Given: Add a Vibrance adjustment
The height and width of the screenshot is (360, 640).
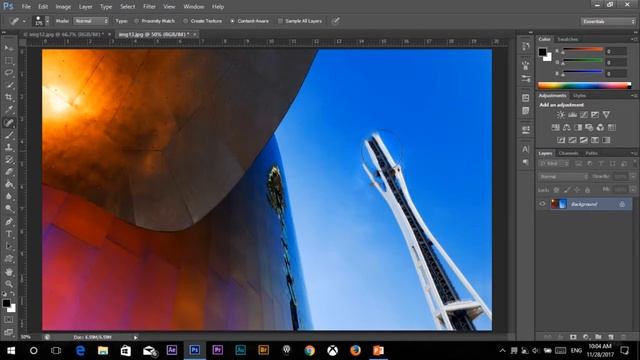Looking at the screenshot, I should [x=606, y=115].
